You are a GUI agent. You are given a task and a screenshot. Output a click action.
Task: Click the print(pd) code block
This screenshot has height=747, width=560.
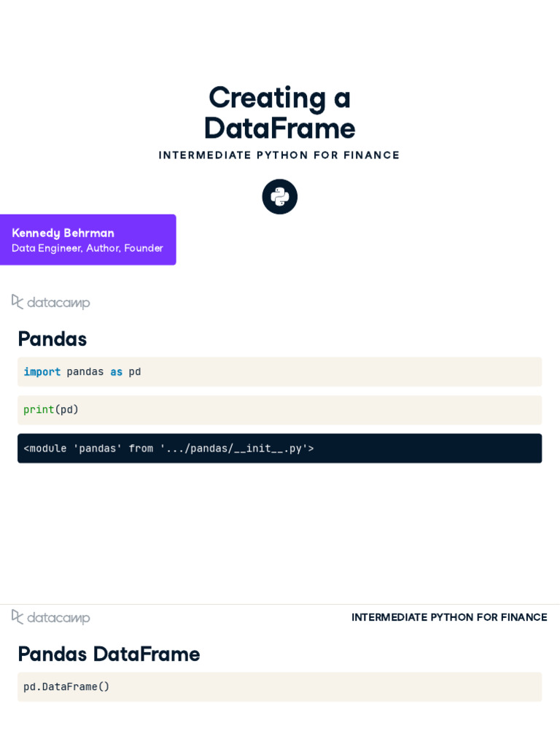click(x=279, y=410)
